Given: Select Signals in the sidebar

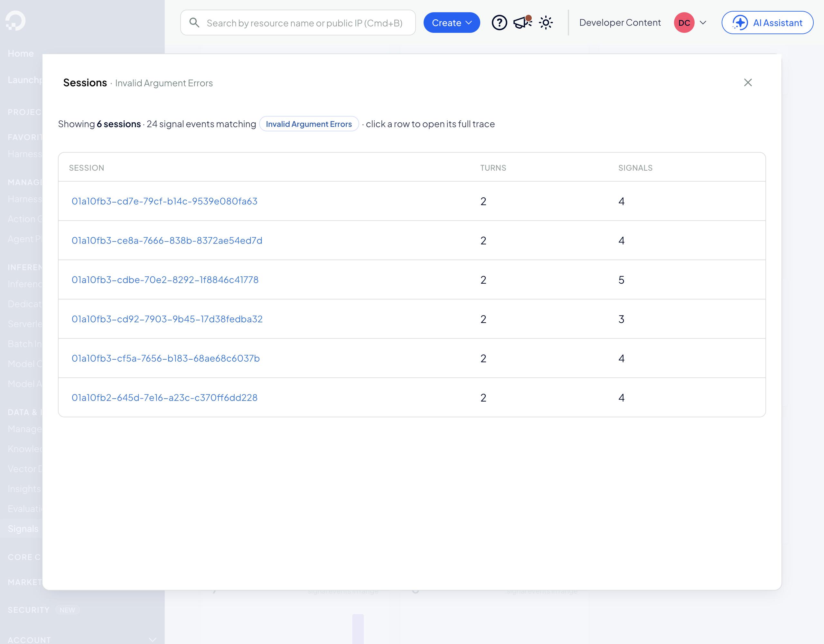Looking at the screenshot, I should [x=23, y=528].
